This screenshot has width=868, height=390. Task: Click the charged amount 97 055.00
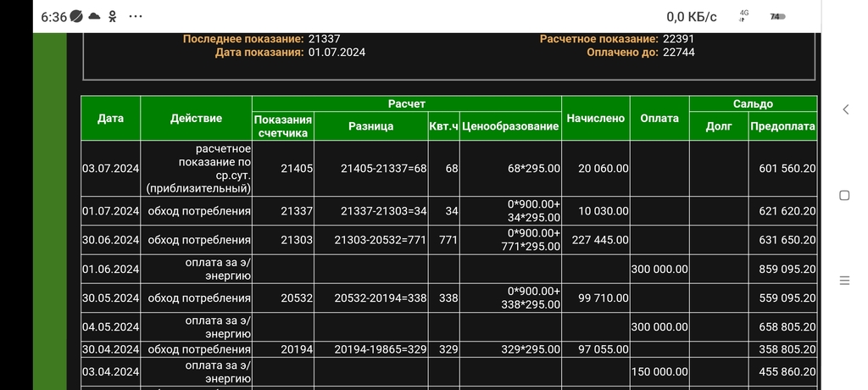pos(596,349)
